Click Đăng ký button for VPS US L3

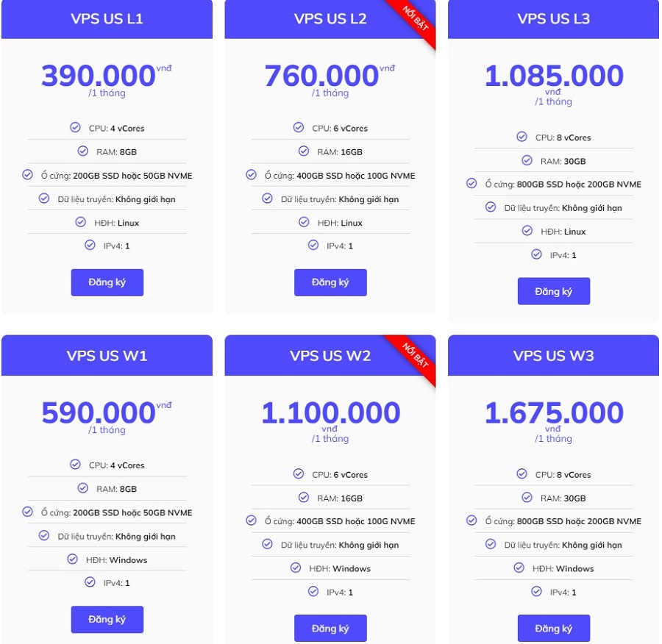(553, 291)
